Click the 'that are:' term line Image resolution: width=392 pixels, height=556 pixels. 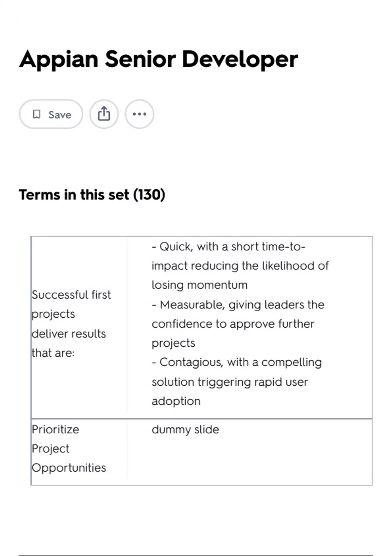(x=53, y=353)
